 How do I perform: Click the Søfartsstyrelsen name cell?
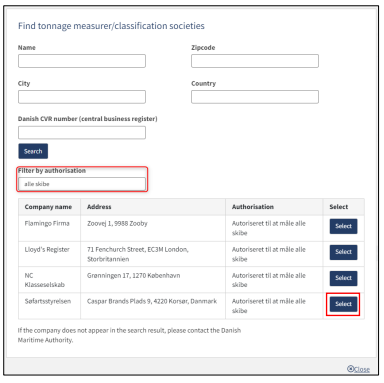[x=48, y=301]
